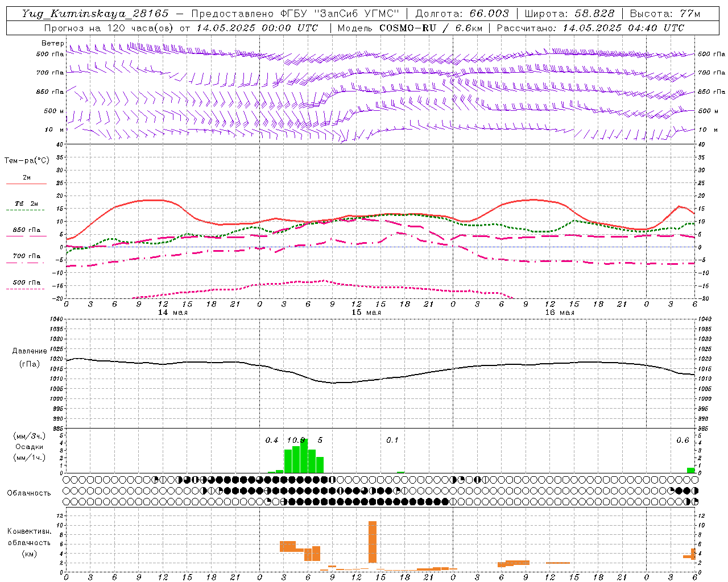Click the '0.6' precipitation total value
The image size is (728, 582).
(682, 440)
